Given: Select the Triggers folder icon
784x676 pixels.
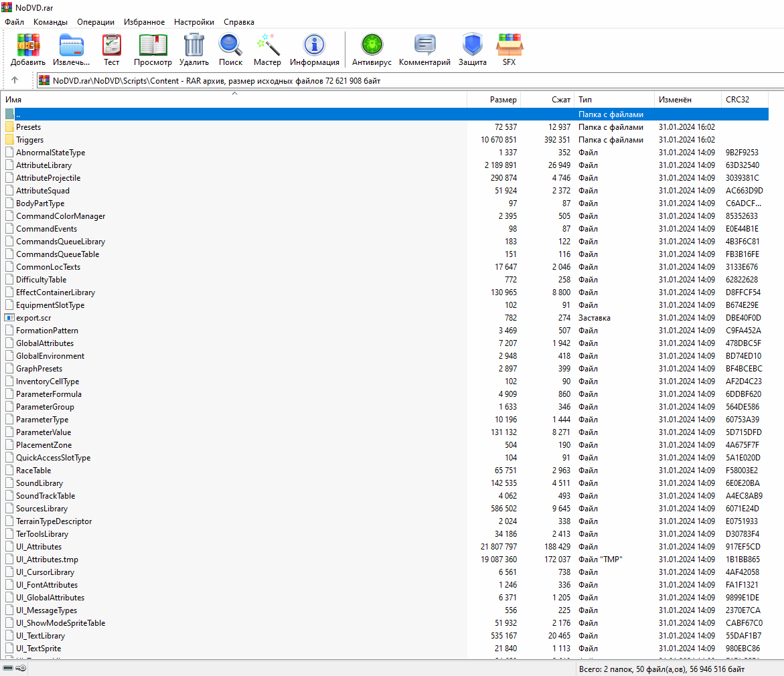Looking at the screenshot, I should pos(9,139).
